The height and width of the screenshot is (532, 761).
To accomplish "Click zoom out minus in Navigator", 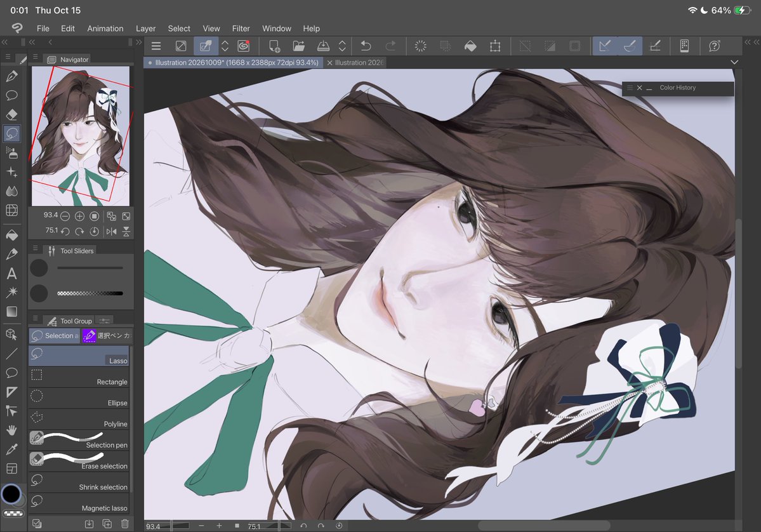I will pos(65,216).
